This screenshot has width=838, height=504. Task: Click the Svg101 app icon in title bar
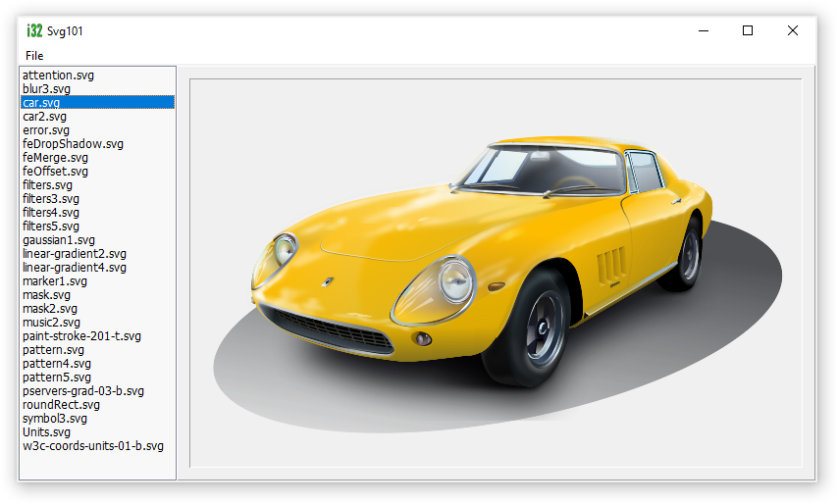coord(34,30)
